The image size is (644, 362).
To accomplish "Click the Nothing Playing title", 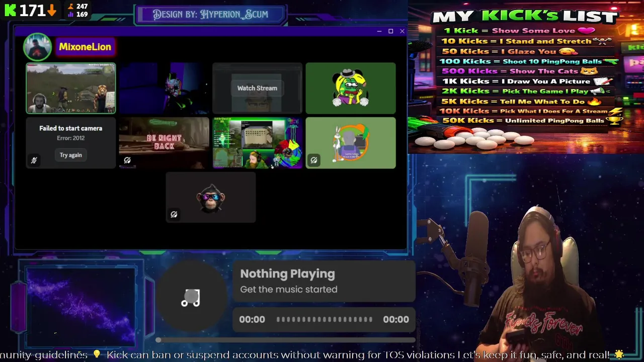I will pos(287,274).
